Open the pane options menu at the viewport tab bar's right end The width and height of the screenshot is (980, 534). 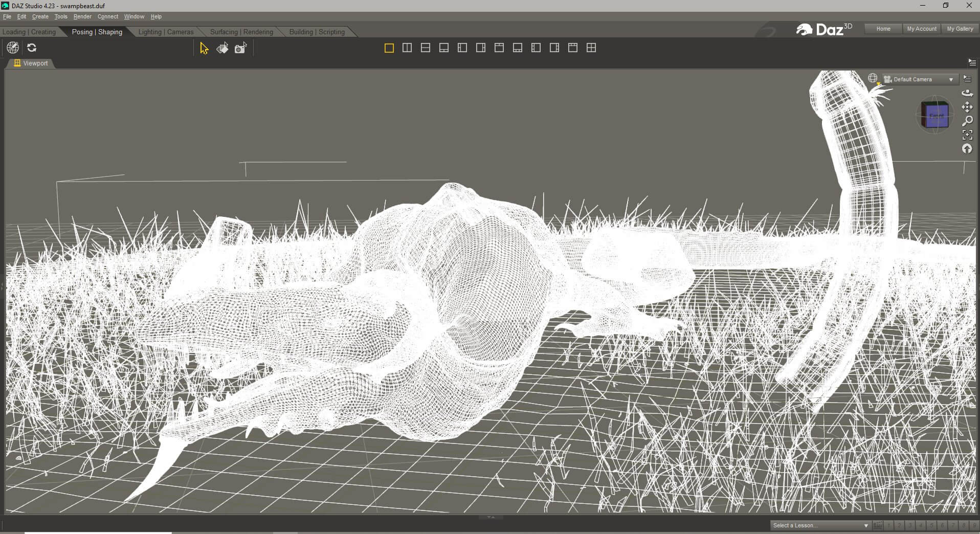(x=972, y=62)
